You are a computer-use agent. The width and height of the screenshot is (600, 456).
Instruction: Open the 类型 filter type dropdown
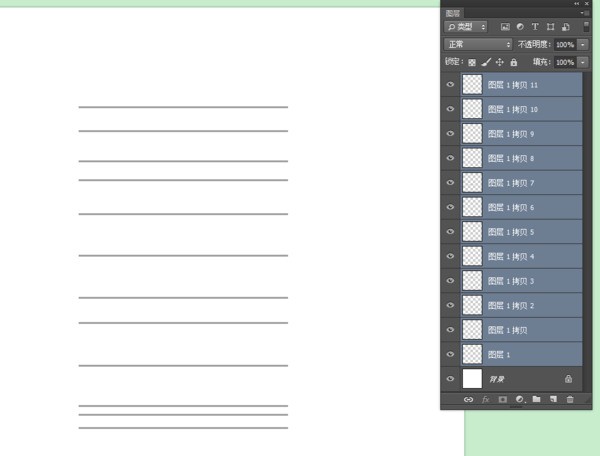(466, 27)
